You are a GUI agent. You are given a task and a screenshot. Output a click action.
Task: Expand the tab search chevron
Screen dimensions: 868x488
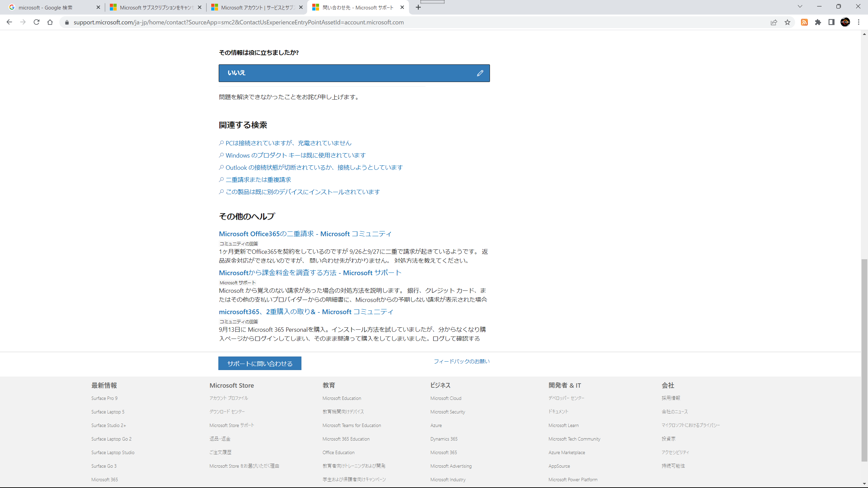800,6
